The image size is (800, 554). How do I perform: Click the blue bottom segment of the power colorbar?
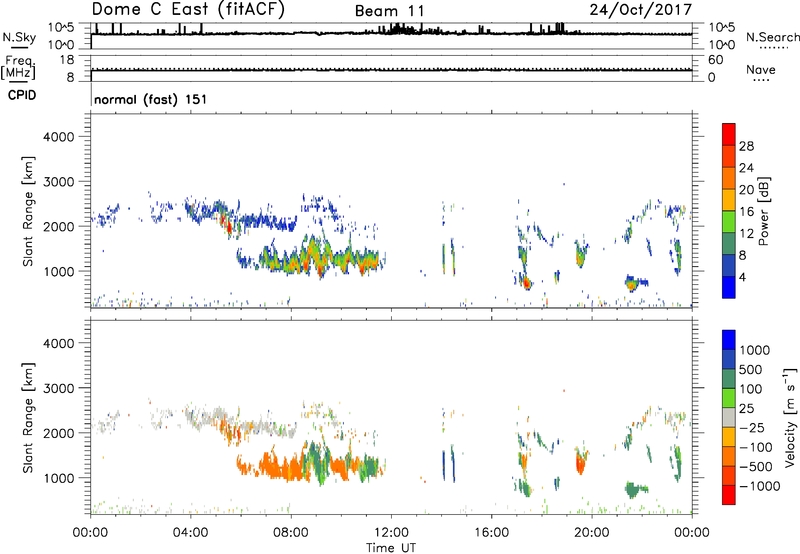click(x=729, y=287)
